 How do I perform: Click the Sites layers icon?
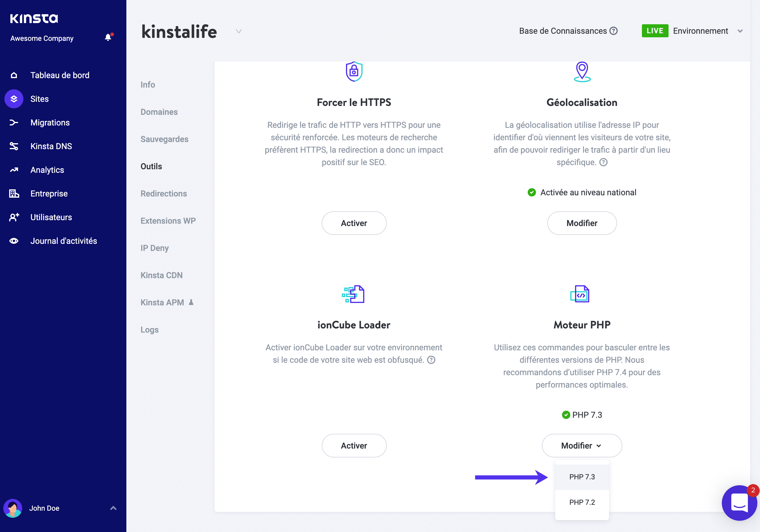point(14,99)
